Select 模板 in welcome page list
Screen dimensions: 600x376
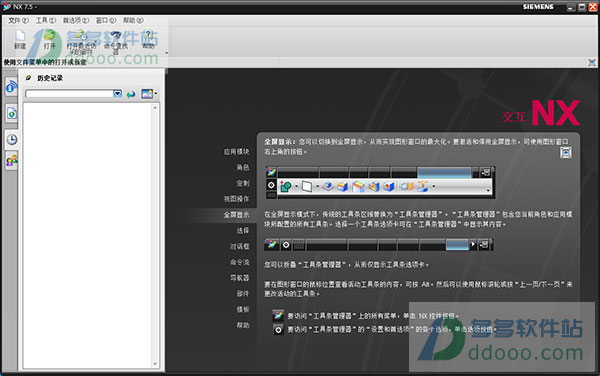point(243,309)
